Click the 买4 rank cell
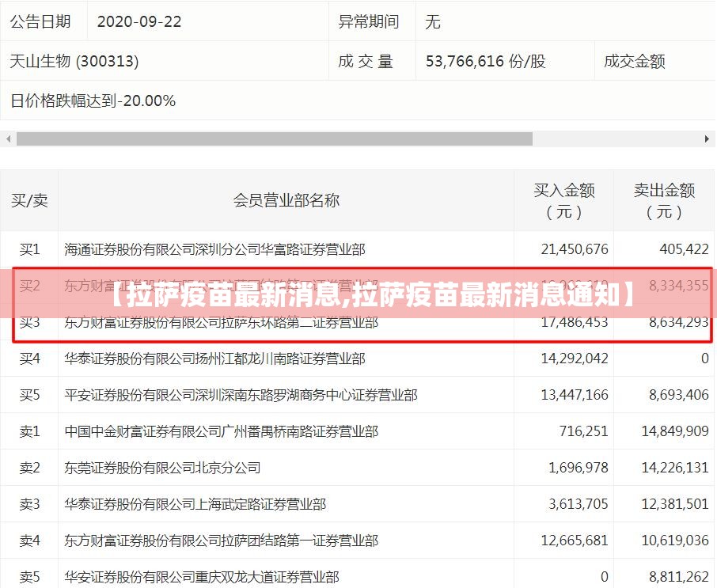Viewport: 717px width, 588px height. [29, 358]
